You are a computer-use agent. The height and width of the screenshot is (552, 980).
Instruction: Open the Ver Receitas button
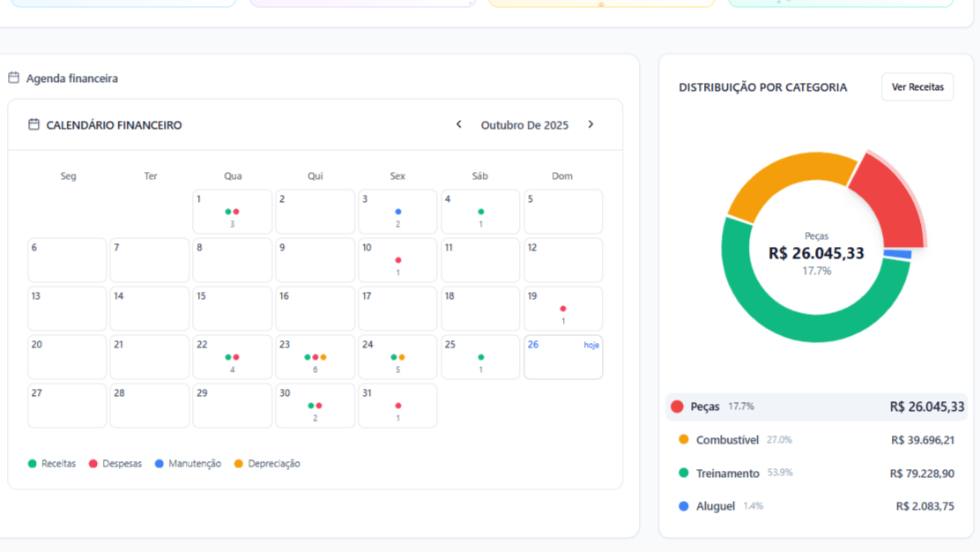[917, 87]
